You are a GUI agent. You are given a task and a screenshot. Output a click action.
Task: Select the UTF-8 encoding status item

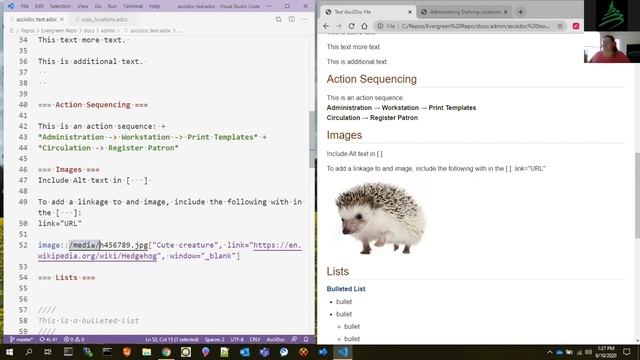click(x=237, y=340)
